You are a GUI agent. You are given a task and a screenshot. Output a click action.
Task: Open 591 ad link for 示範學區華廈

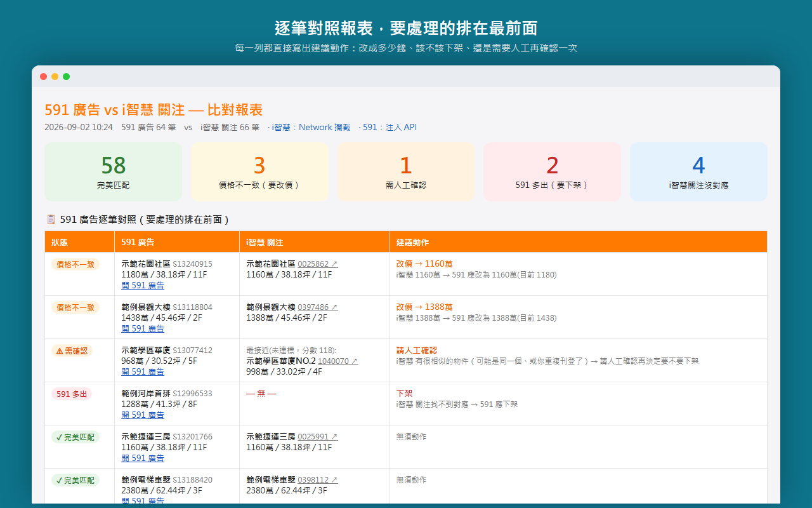(x=143, y=372)
